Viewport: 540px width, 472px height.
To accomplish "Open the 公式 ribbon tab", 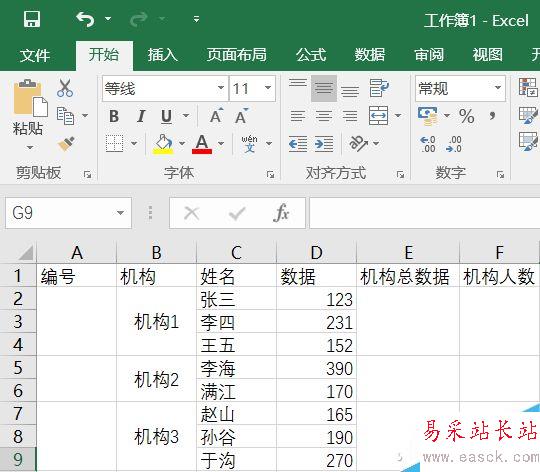I will coord(311,55).
